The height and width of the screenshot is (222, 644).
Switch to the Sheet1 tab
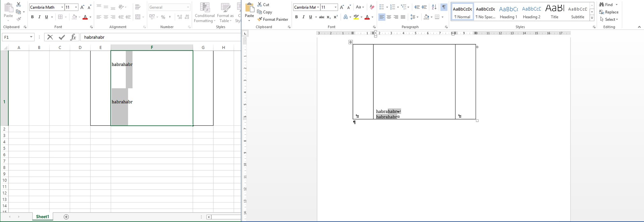click(42, 217)
